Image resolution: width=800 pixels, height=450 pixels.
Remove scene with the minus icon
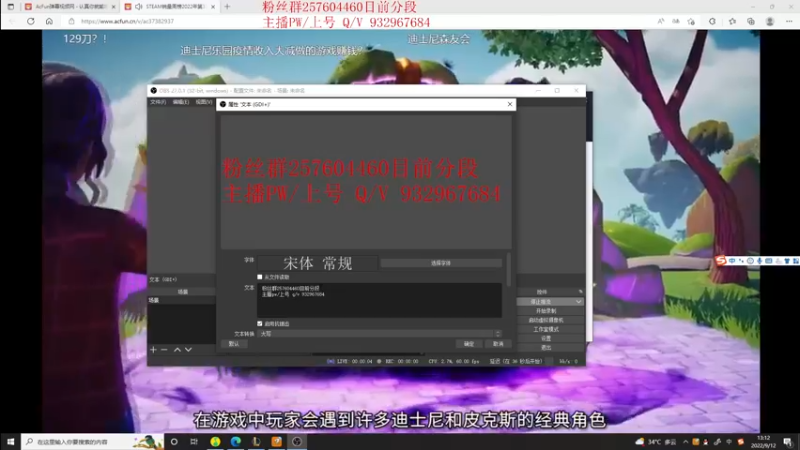pyautogui.click(x=164, y=349)
